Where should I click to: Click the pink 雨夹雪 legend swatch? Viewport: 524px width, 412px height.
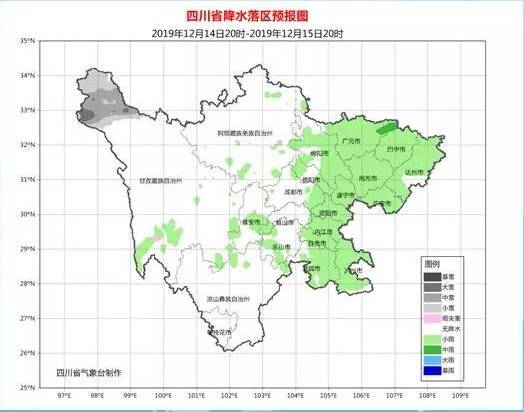[432, 318]
